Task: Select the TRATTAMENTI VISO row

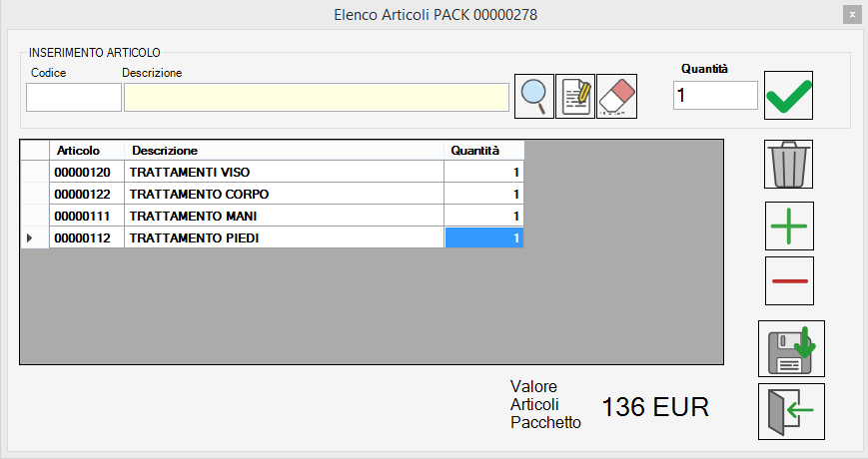Action: tap(285, 172)
